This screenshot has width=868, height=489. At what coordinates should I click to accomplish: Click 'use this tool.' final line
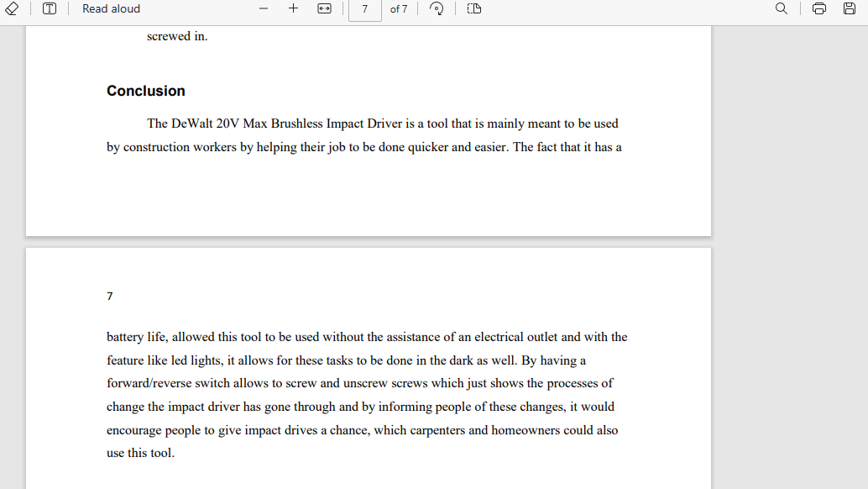(140, 453)
